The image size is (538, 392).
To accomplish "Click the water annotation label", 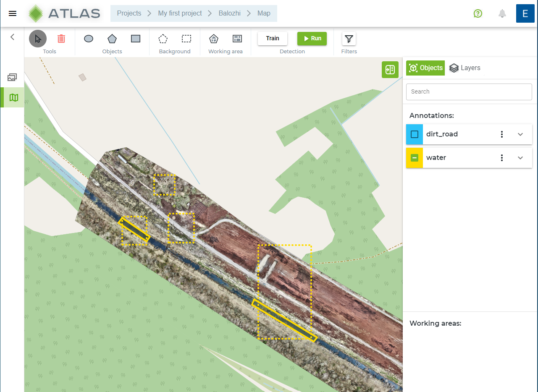I will pyautogui.click(x=436, y=158).
